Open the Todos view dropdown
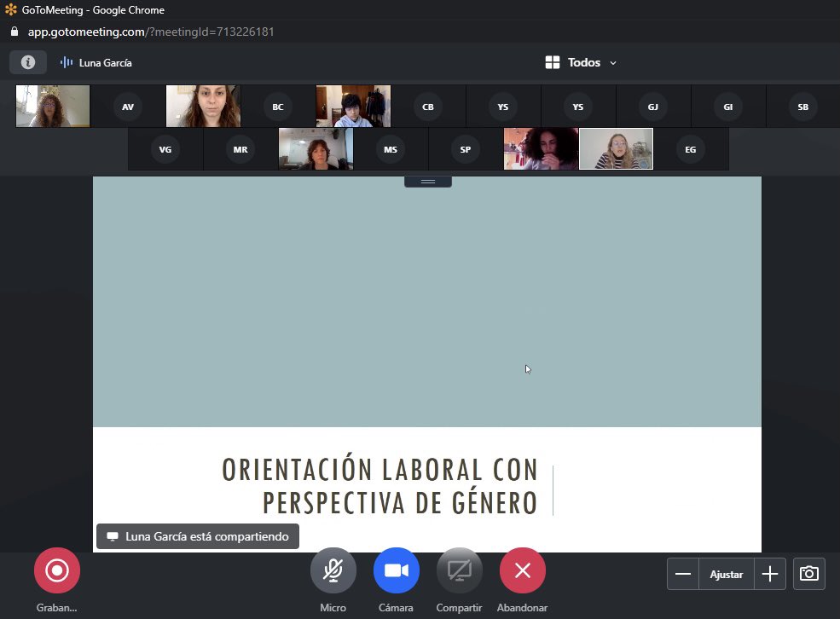Viewport: 840px width, 619px height. tap(581, 62)
